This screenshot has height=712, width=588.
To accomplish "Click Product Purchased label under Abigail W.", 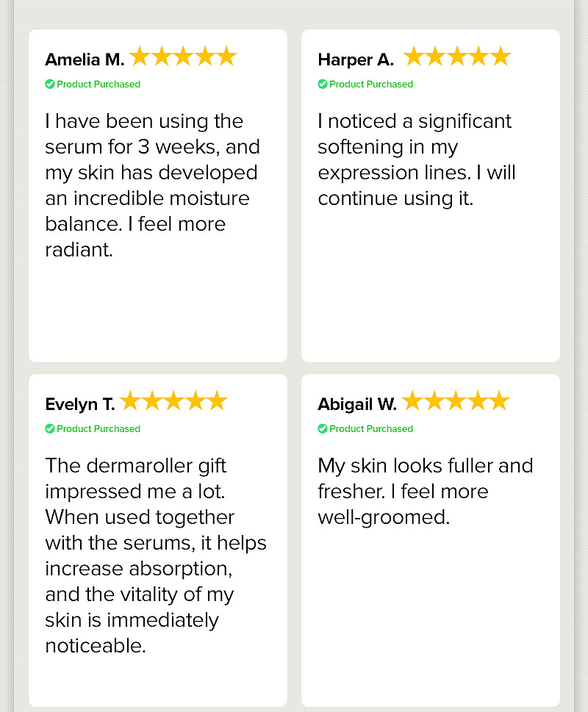I will point(371,428).
